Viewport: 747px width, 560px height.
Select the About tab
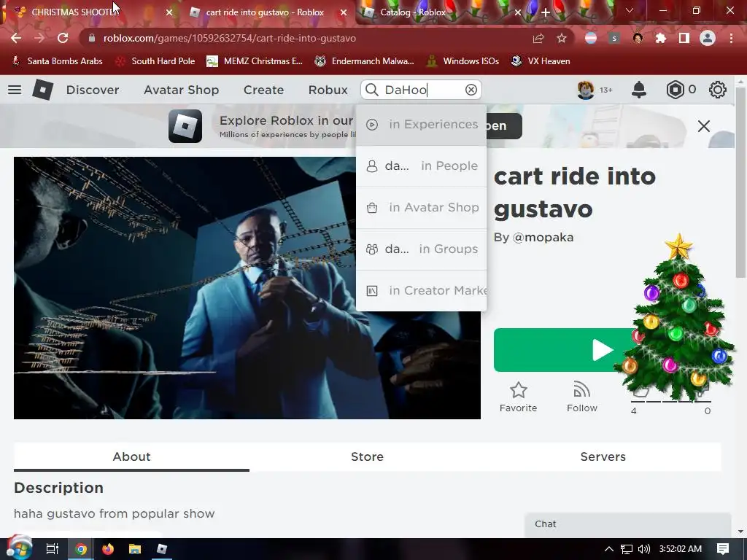(131, 456)
